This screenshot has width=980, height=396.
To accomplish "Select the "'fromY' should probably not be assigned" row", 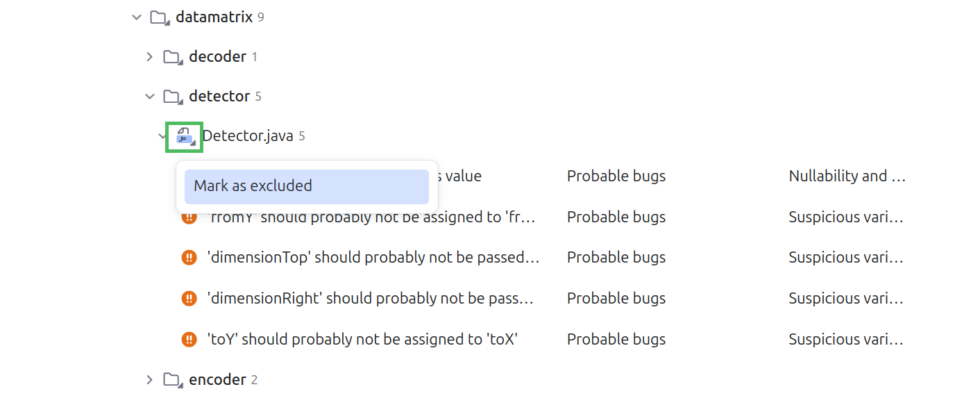I will (x=371, y=217).
